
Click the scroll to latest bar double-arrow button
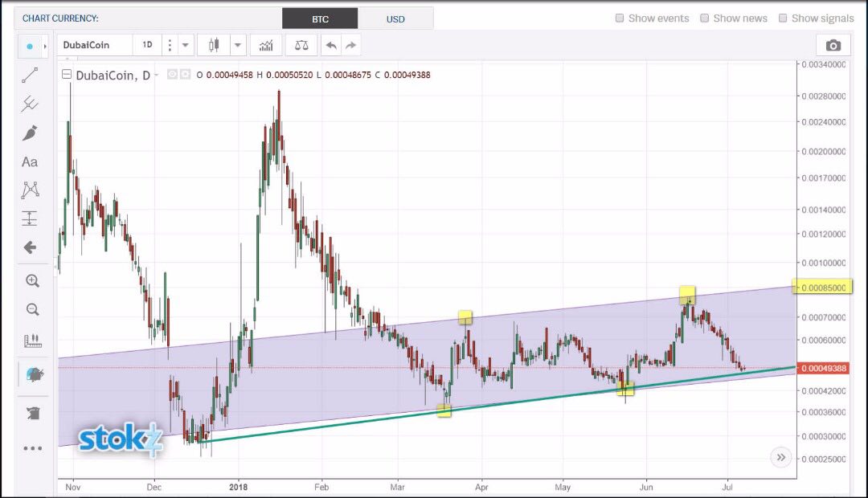[780, 457]
